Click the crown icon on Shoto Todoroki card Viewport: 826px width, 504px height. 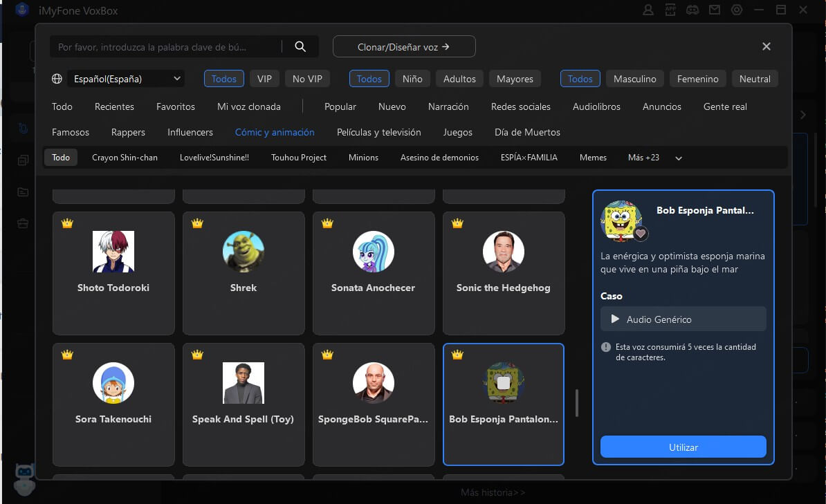67,223
